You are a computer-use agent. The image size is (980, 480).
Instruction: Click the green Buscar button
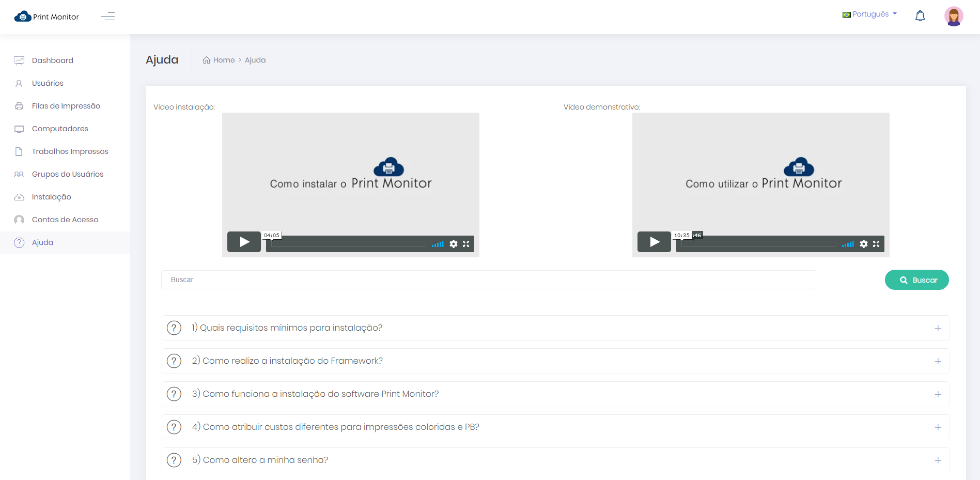(x=917, y=280)
